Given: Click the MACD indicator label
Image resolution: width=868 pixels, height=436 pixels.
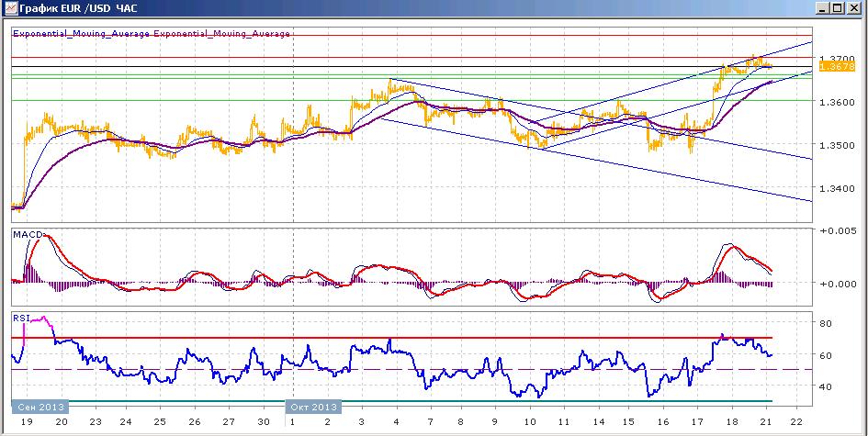Looking at the screenshot, I should 28,235.
